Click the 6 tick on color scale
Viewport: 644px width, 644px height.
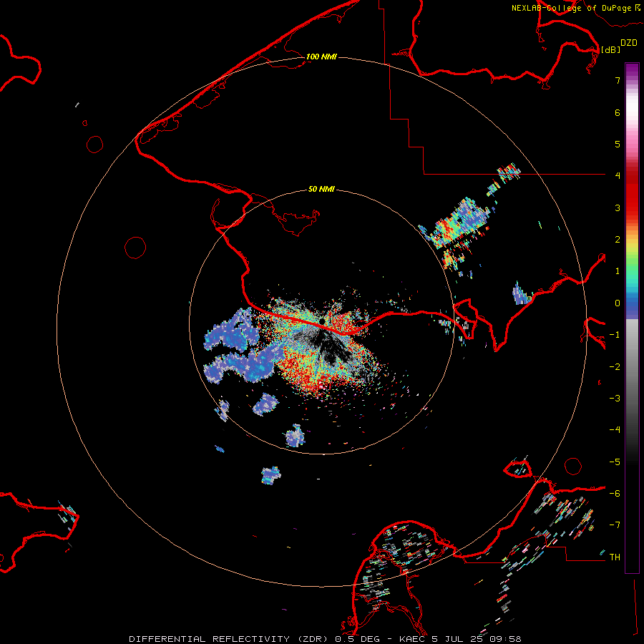pos(618,112)
